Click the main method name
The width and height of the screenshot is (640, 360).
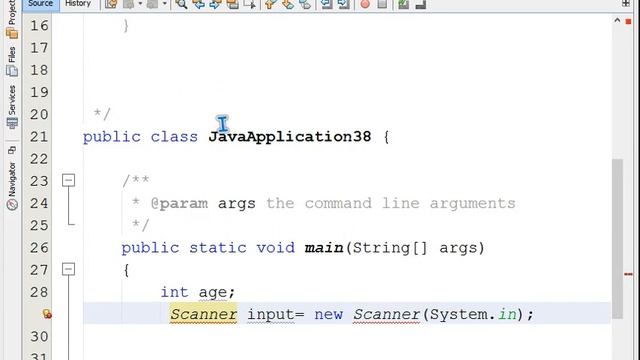[x=324, y=248]
